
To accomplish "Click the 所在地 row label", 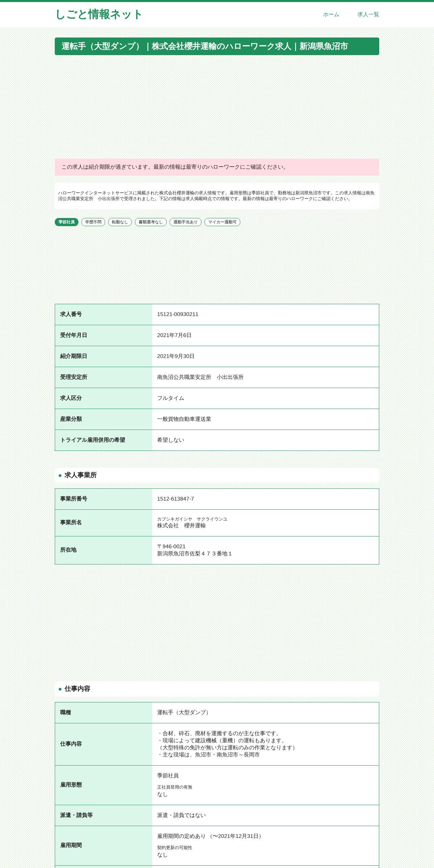I will pyautogui.click(x=68, y=550).
